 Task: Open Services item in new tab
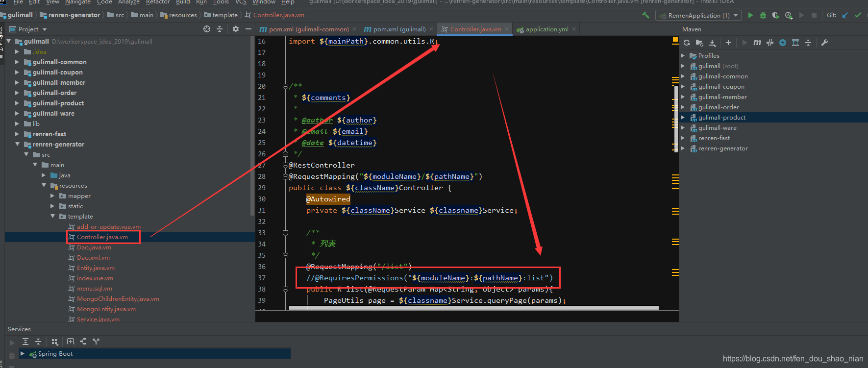71,342
